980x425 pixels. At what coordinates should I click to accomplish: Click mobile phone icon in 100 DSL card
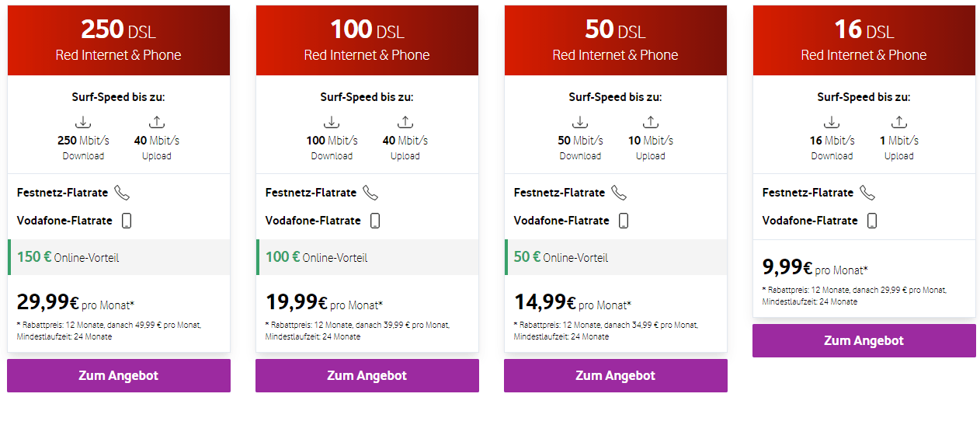[x=375, y=221]
